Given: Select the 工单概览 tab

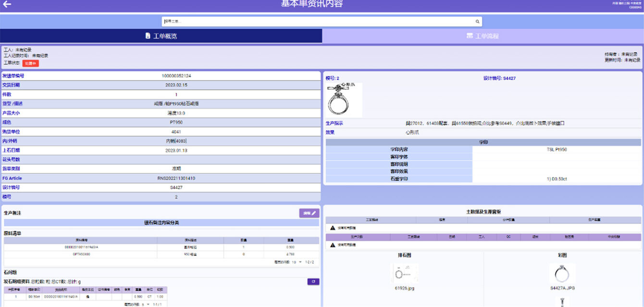Looking at the screenshot, I should (x=161, y=36).
